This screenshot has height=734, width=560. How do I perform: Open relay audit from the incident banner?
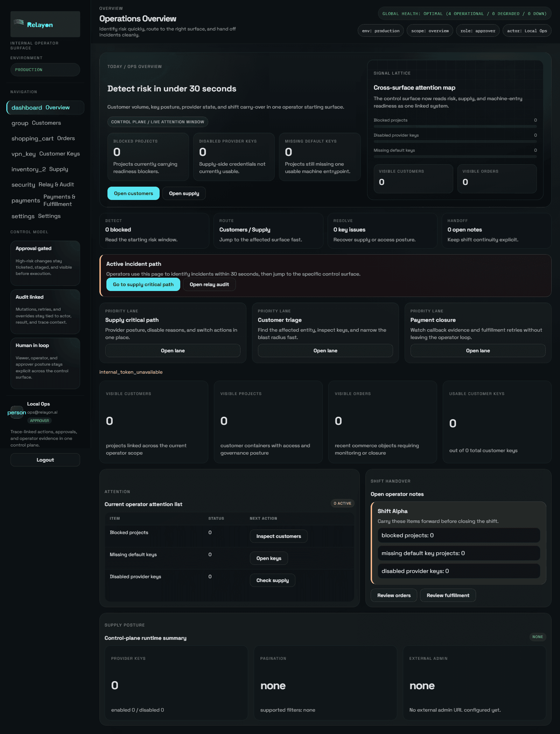click(x=209, y=284)
